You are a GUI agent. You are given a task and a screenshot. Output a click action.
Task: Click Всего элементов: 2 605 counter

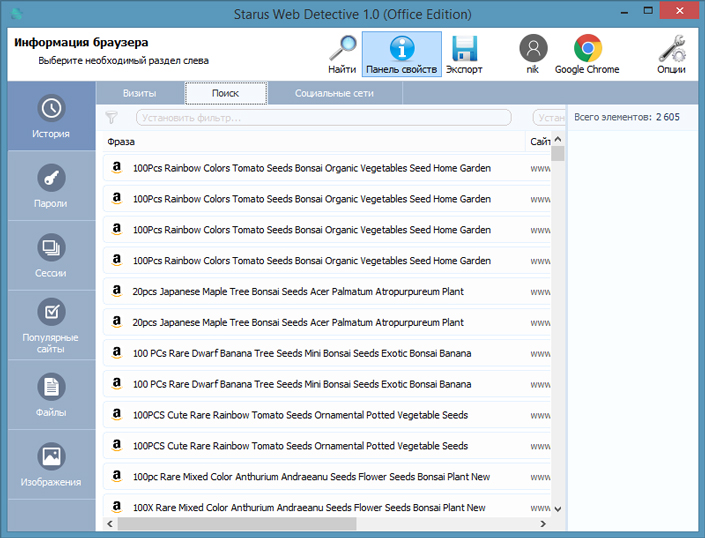pos(627,117)
